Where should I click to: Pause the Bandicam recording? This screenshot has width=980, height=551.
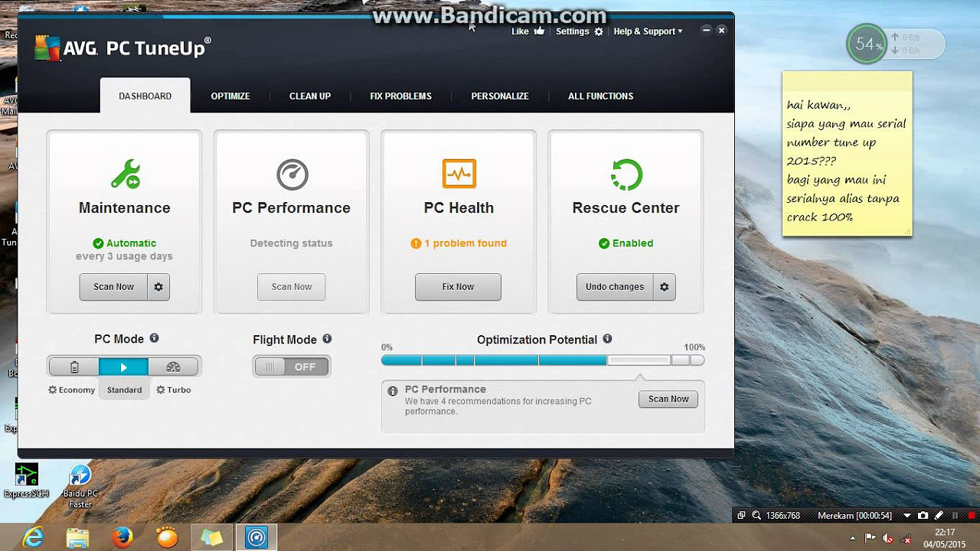coord(955,516)
